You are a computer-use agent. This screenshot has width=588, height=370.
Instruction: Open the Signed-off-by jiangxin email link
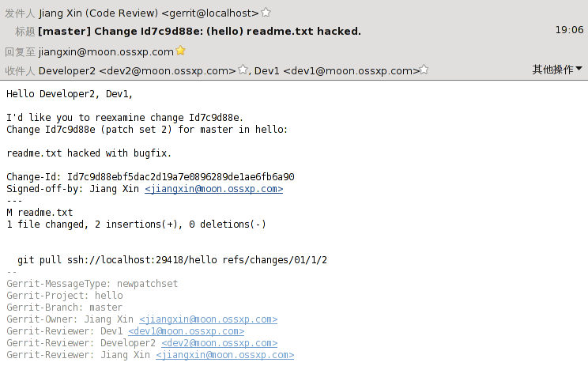213,189
